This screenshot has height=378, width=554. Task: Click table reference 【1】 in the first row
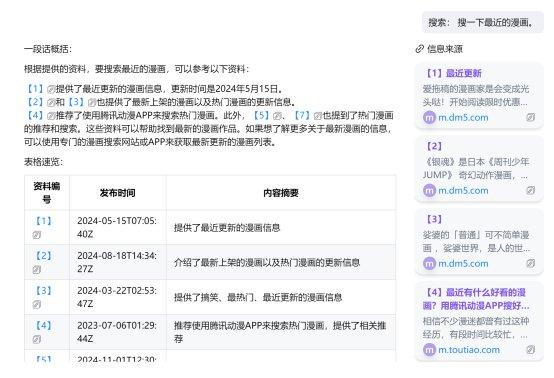point(43,222)
